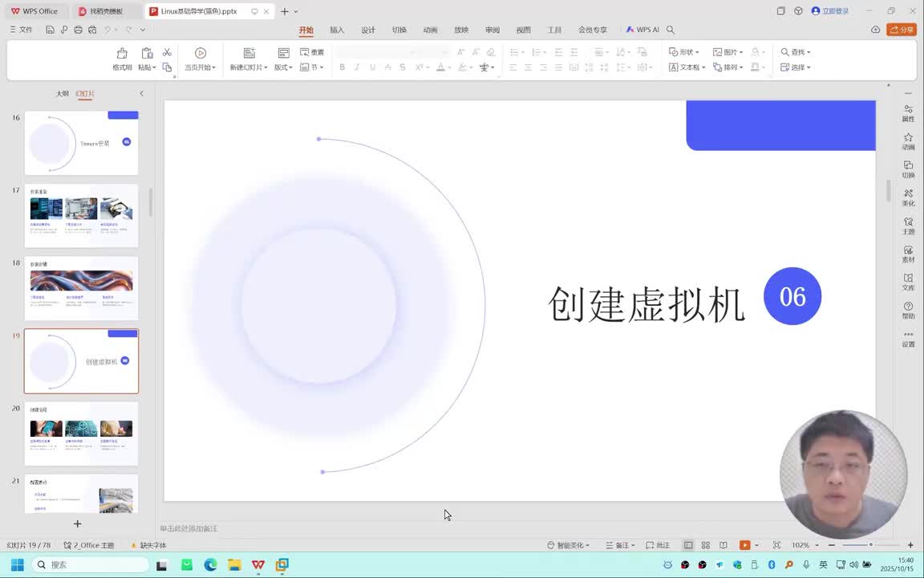Switch to the Insert (插入) ribbon tab
The width and height of the screenshot is (924, 578).
pos(337,30)
